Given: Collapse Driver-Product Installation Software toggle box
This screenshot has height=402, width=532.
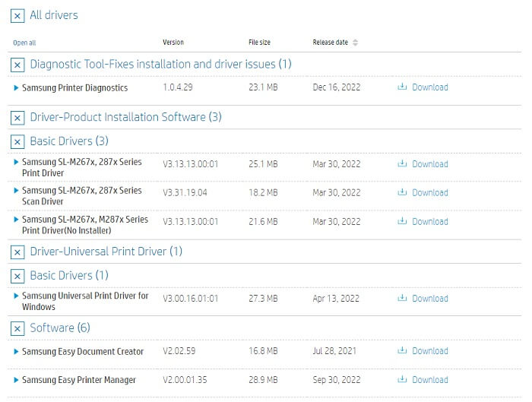Looking at the screenshot, I should point(17,118).
